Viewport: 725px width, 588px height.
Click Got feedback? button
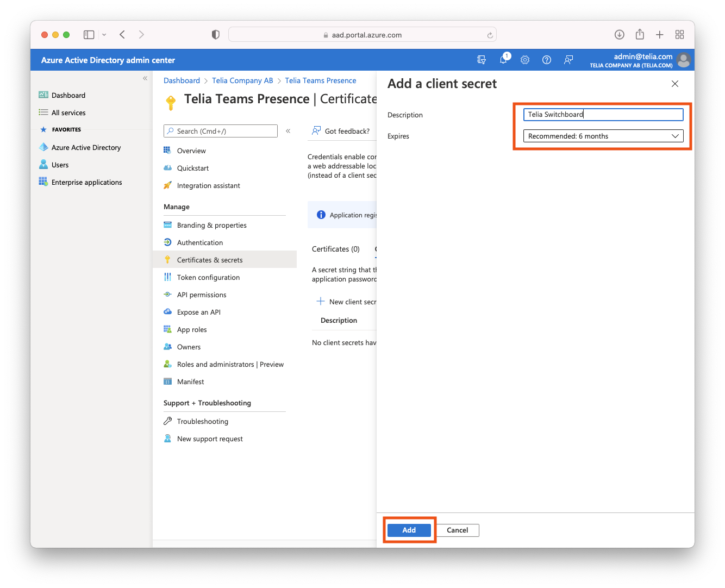[341, 131]
